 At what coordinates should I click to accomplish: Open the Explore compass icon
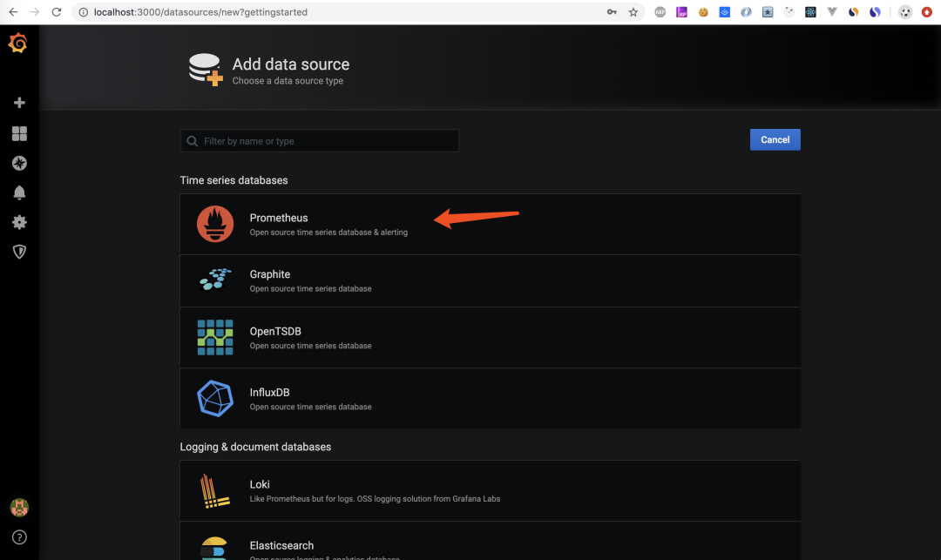19,163
